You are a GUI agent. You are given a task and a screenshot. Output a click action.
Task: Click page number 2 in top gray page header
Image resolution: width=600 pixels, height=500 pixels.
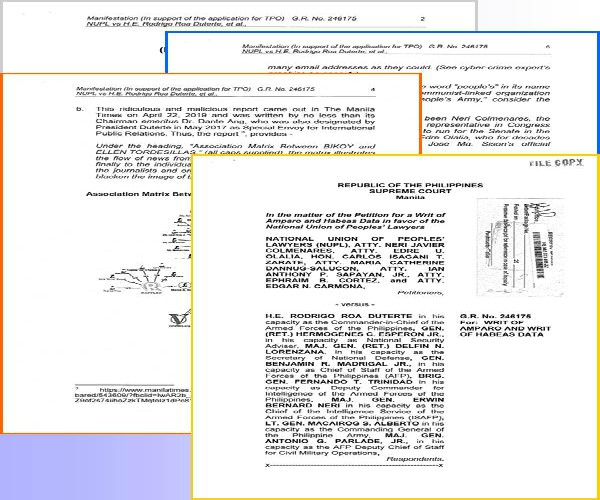(x=422, y=18)
